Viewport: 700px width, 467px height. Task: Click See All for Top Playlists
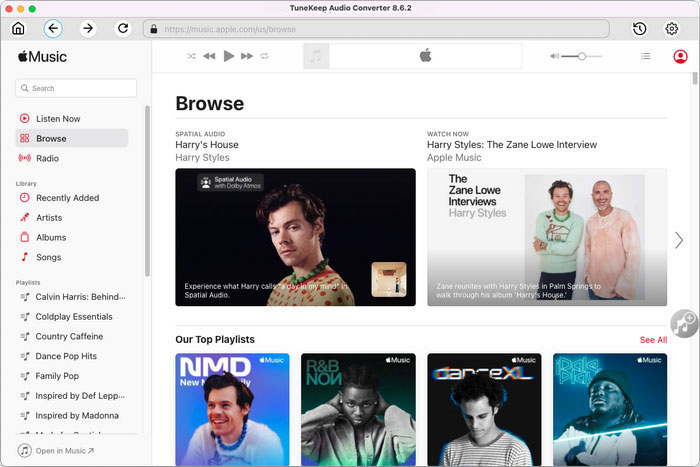click(653, 340)
